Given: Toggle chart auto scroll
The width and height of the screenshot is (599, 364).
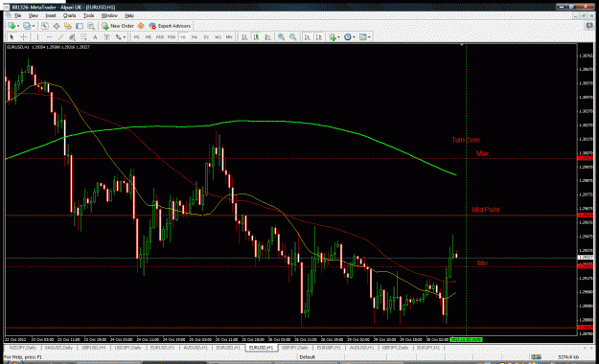Looking at the screenshot, I should pos(307,37).
